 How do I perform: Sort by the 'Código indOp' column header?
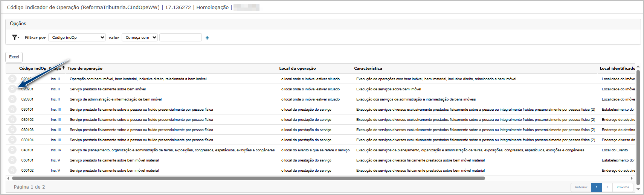point(32,69)
